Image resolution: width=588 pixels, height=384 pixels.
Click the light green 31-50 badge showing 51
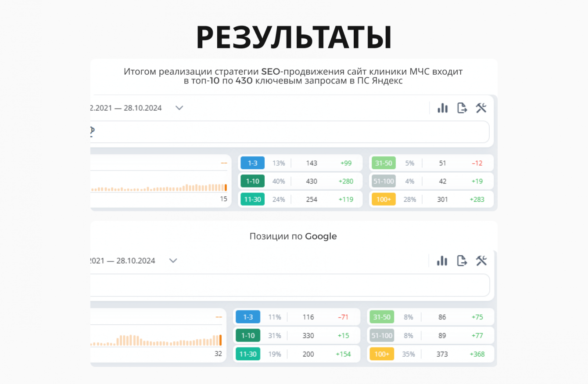tap(384, 163)
